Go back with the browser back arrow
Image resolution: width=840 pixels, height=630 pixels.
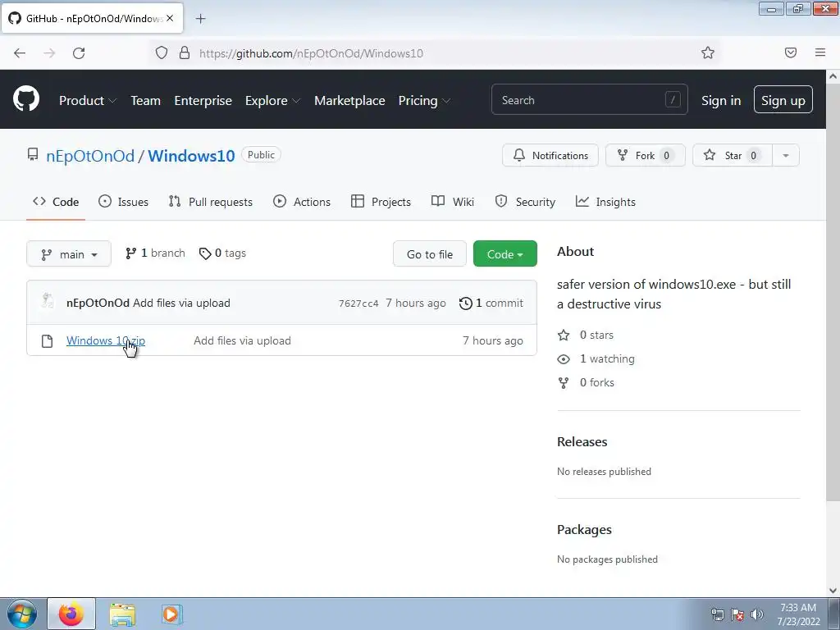[x=20, y=53]
